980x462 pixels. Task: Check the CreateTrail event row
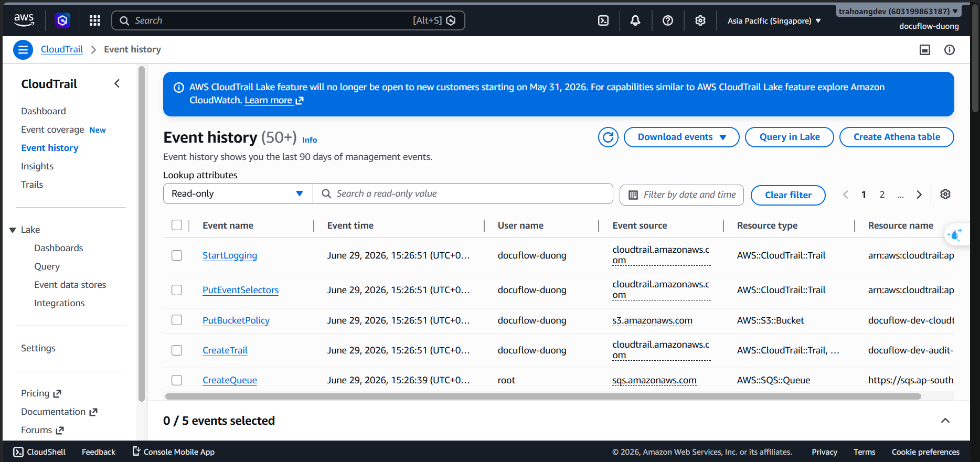coord(177,350)
